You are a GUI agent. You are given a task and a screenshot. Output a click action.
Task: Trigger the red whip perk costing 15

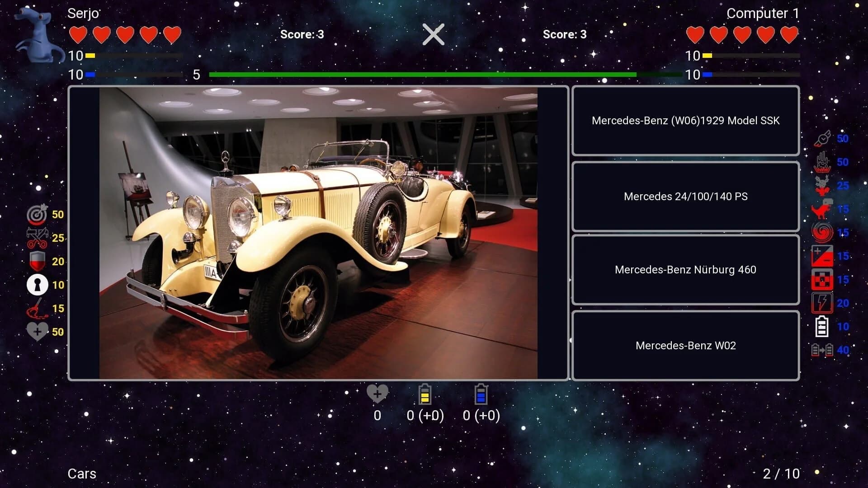(x=38, y=308)
